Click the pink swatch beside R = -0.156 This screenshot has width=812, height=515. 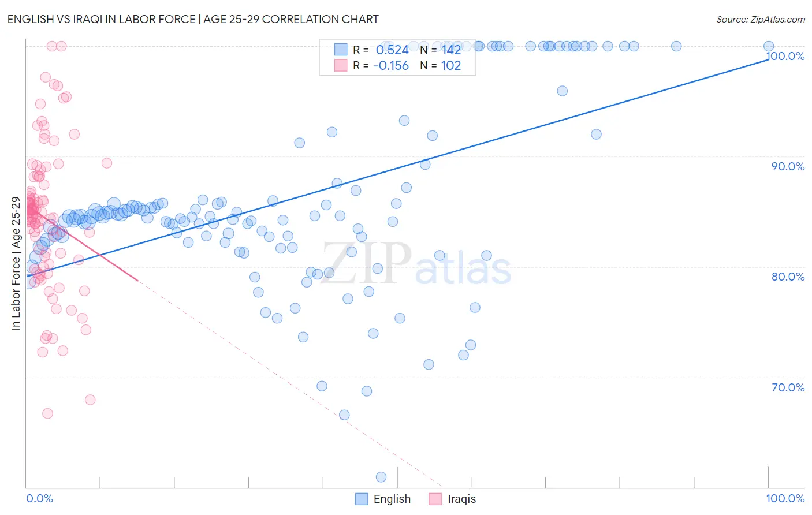tap(341, 65)
